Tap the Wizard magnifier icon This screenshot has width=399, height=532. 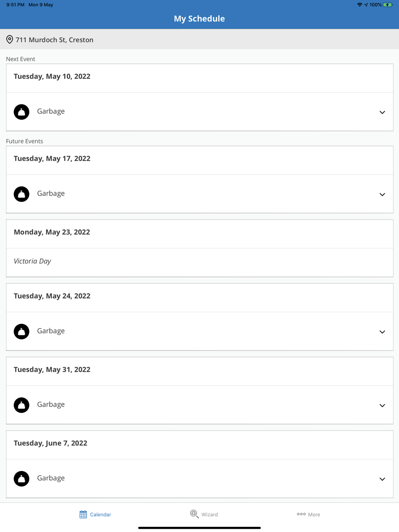(x=194, y=514)
